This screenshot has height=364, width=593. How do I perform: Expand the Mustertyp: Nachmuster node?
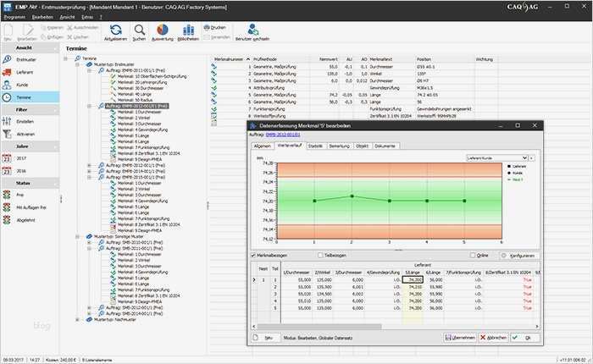tap(77, 319)
